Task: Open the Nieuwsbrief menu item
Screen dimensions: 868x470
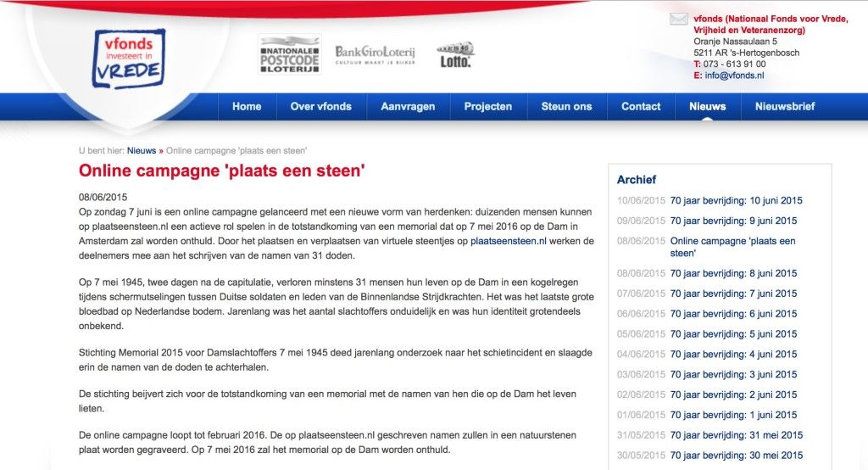Action: [x=785, y=106]
